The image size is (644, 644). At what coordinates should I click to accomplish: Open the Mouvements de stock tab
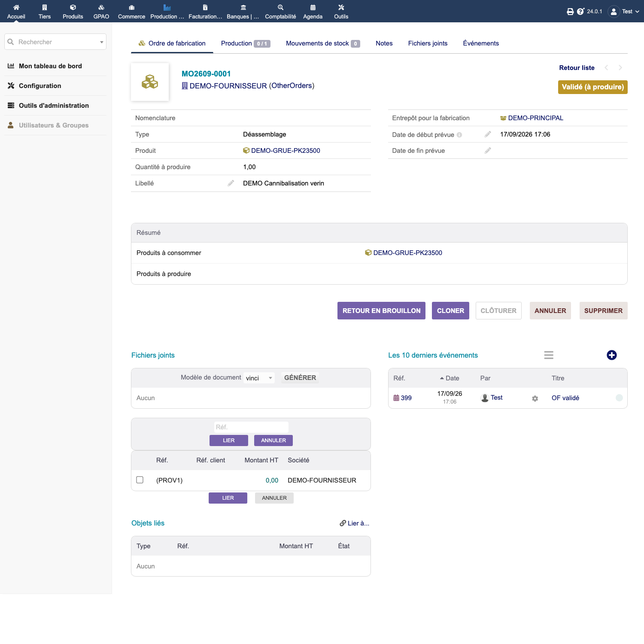(323, 43)
